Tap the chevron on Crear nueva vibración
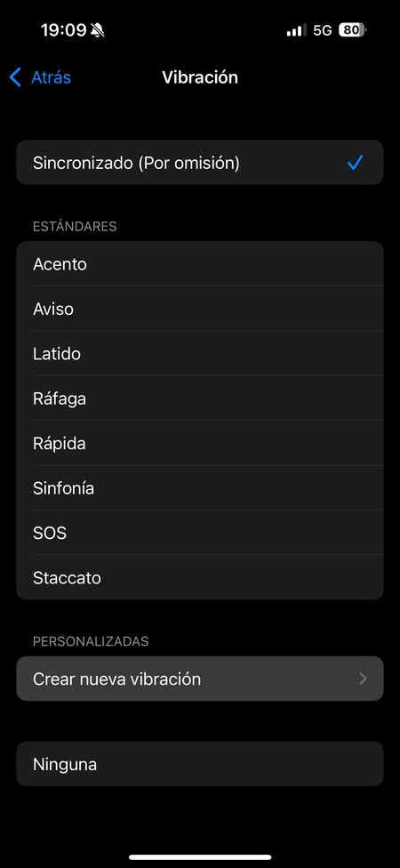 363,679
